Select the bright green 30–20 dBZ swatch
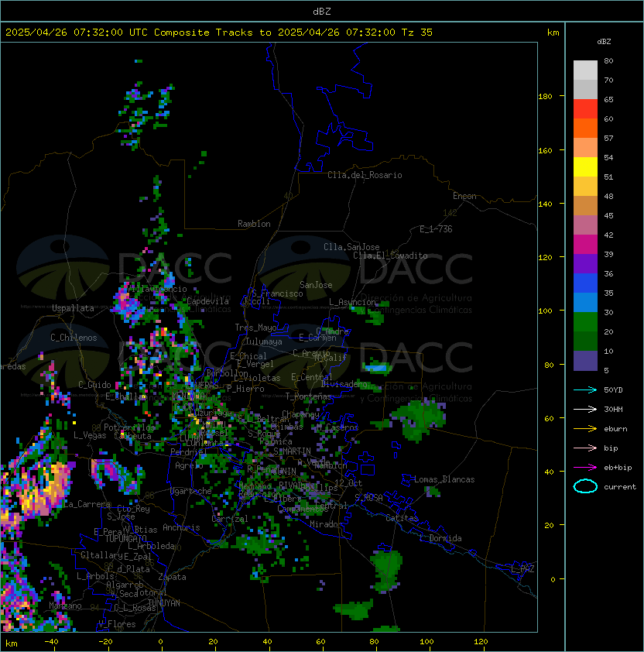This screenshot has height=652, width=644. (585, 322)
